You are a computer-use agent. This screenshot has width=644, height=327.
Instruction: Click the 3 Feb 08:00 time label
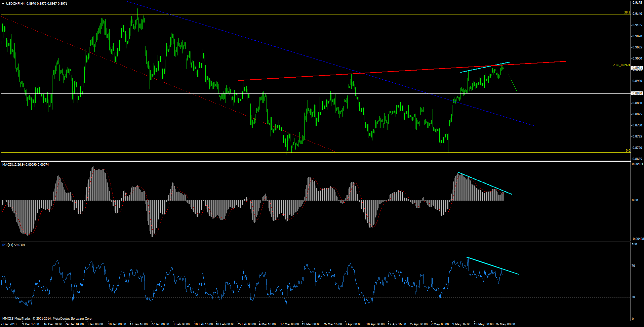tap(181, 324)
